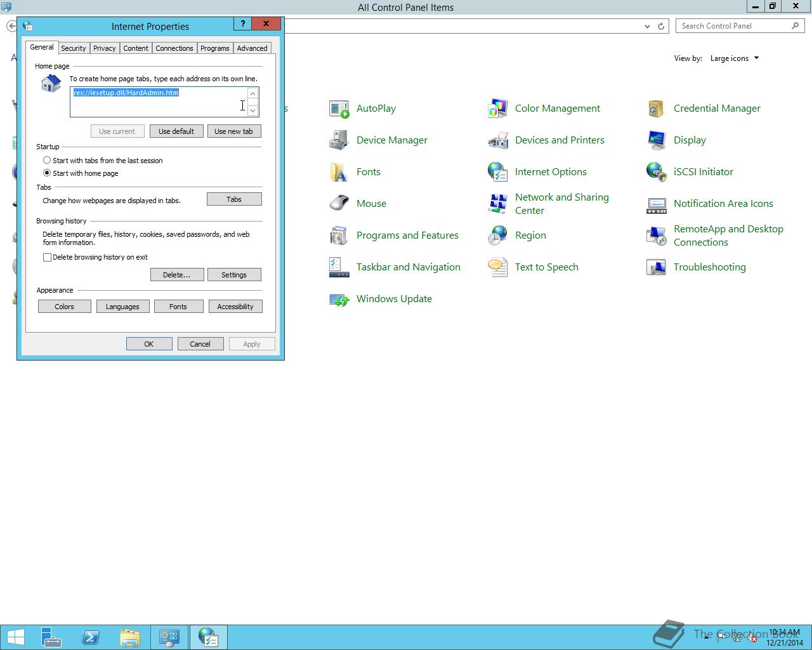Click the back navigation arrow

pyautogui.click(x=12, y=26)
